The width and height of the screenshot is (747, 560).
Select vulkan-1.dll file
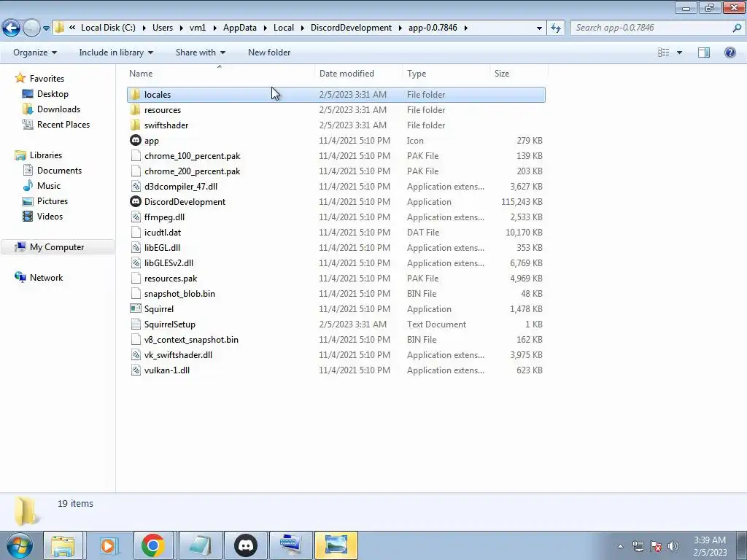[167, 370]
